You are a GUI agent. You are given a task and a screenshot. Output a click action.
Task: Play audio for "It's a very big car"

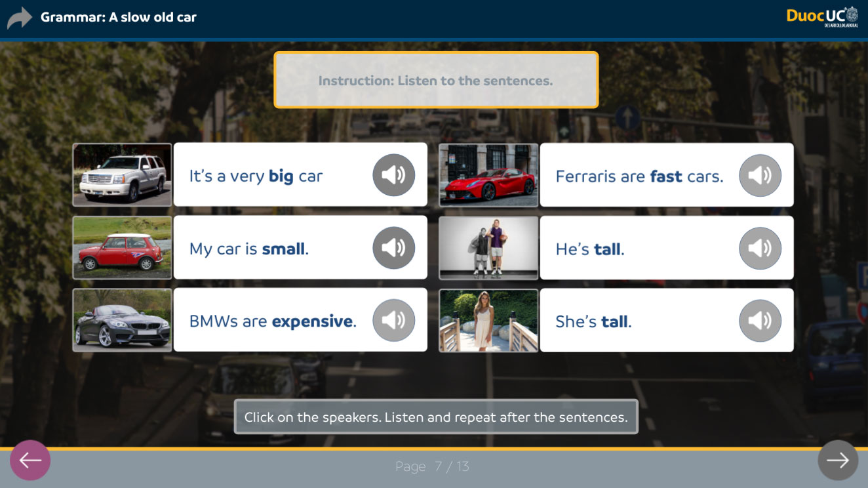pyautogui.click(x=393, y=175)
